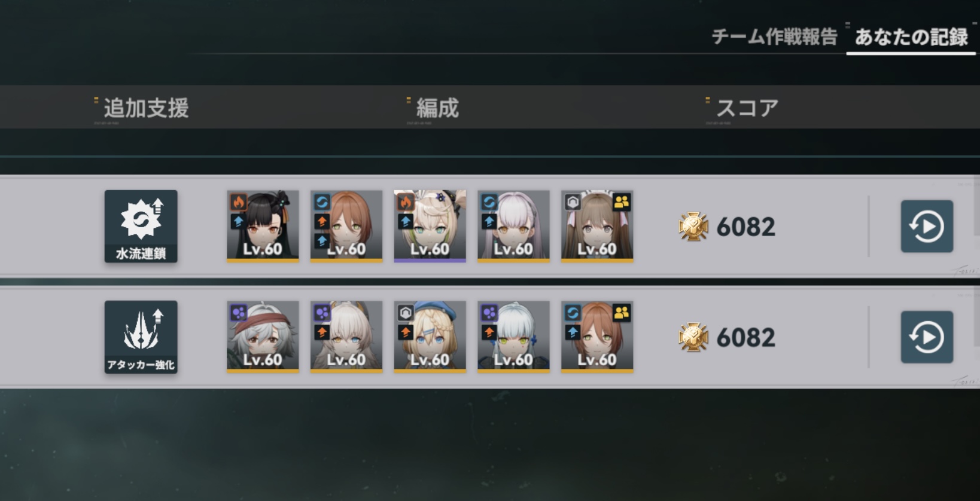Open the 水流連鎖 support icon
This screenshot has height=501, width=980.
(141, 227)
